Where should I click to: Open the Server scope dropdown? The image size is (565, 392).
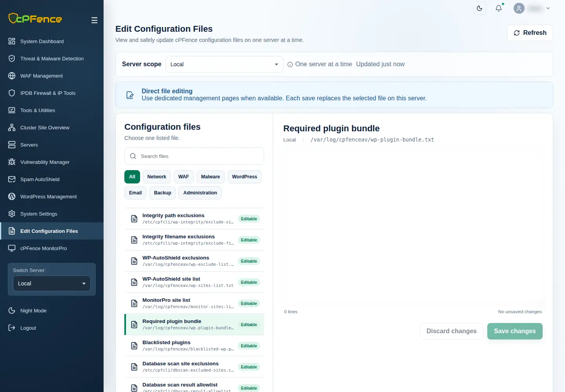click(224, 64)
